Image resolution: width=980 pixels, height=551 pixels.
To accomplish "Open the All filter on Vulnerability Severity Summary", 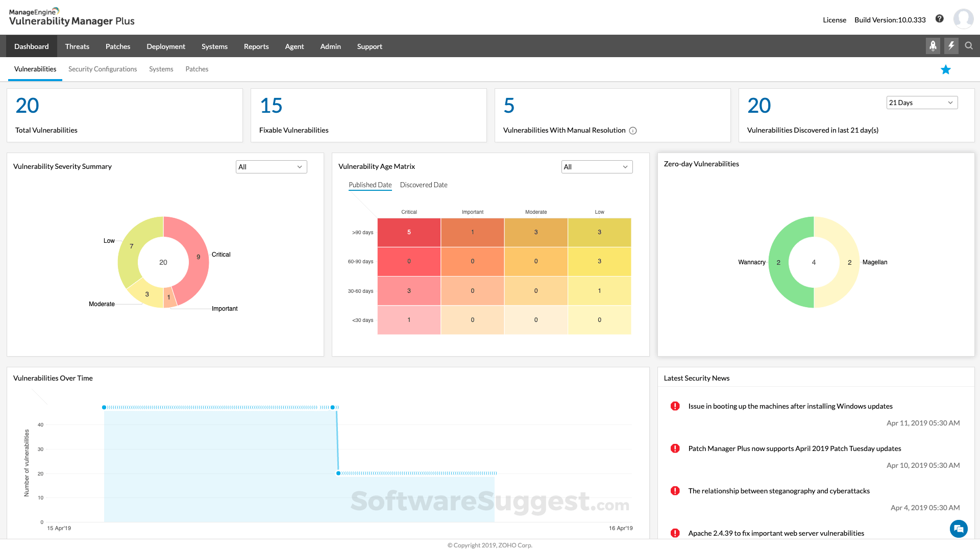I will click(x=271, y=167).
